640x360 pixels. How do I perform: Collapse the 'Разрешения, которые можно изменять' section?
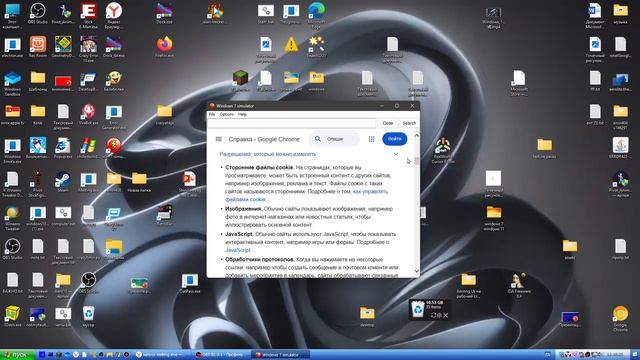click(396, 154)
